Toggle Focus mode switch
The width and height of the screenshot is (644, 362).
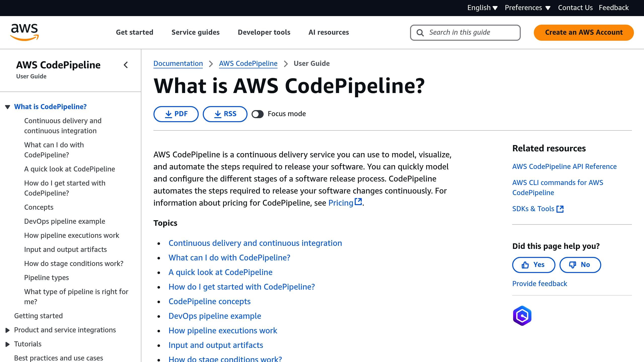[x=258, y=114]
